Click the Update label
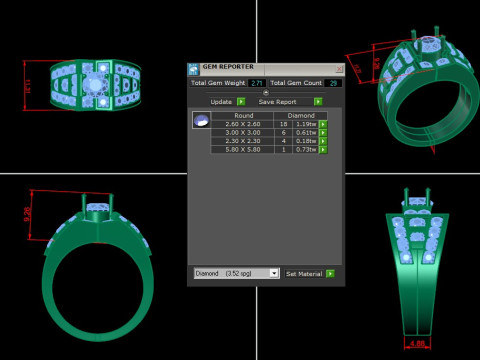The height and width of the screenshot is (360, 480). pos(221,102)
